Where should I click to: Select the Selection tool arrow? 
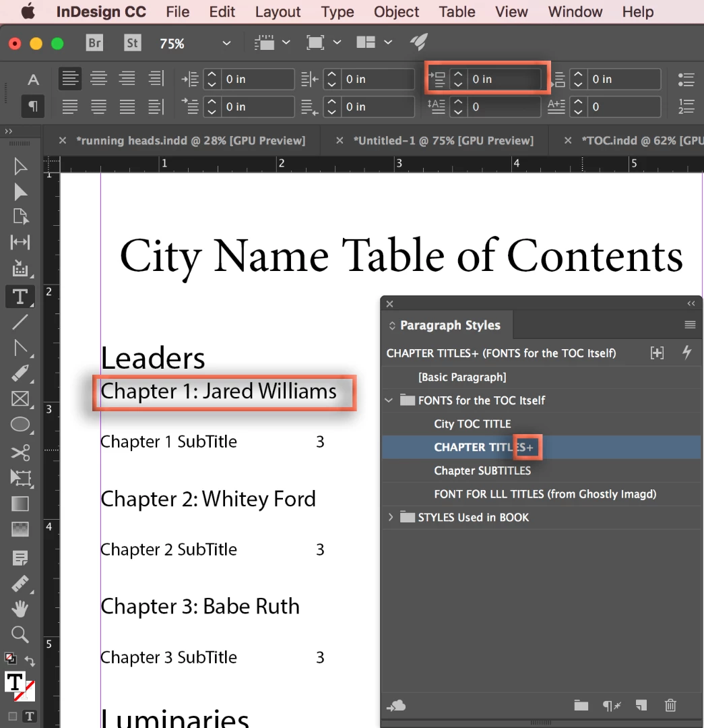pyautogui.click(x=20, y=166)
